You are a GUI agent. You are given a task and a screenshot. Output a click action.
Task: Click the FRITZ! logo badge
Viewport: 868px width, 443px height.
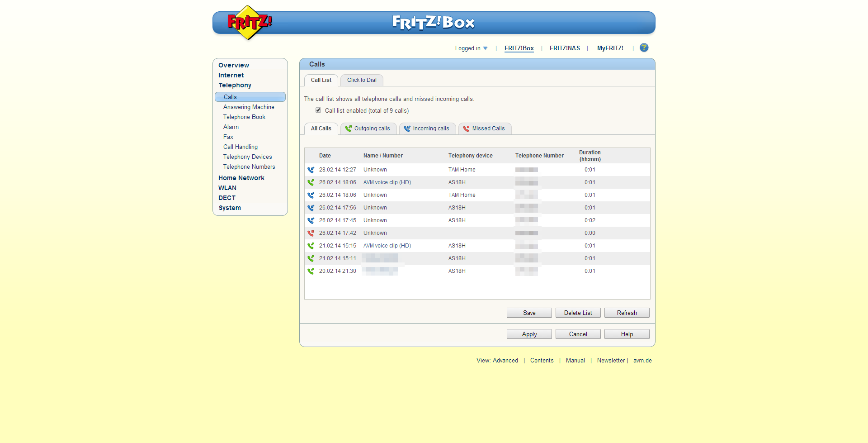249,22
